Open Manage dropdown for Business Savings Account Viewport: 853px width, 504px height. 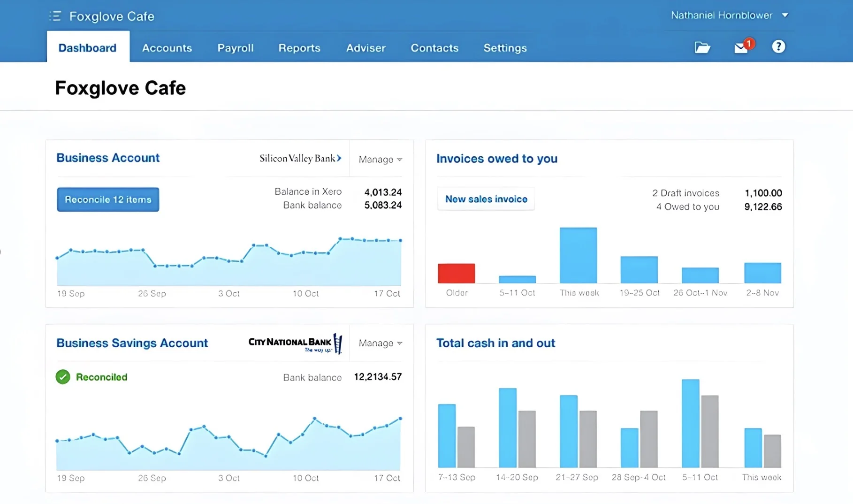(x=381, y=343)
